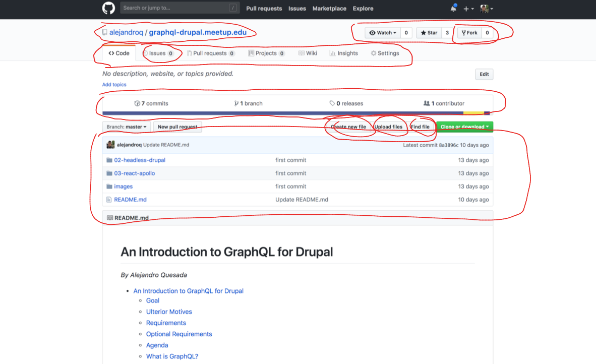Go to the Settings tab
The image size is (596, 364).
click(385, 53)
